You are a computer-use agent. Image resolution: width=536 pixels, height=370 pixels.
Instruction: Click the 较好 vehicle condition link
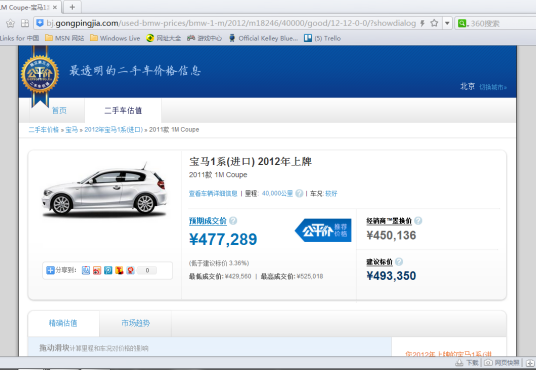click(x=331, y=194)
